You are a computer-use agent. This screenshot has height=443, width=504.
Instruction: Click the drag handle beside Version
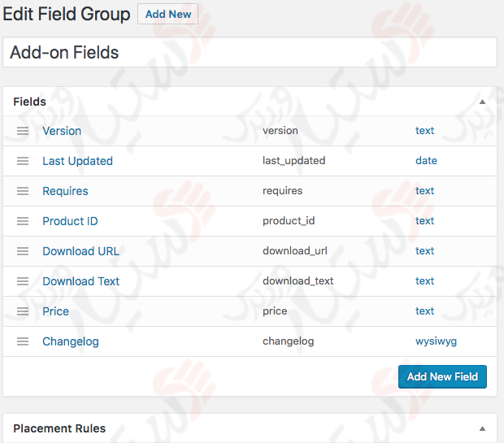(x=23, y=131)
